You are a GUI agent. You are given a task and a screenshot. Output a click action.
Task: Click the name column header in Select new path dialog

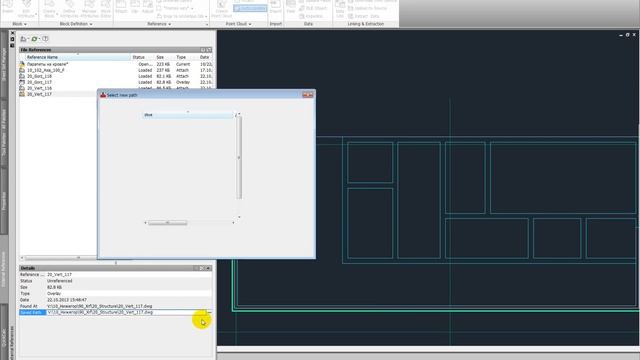point(188,115)
